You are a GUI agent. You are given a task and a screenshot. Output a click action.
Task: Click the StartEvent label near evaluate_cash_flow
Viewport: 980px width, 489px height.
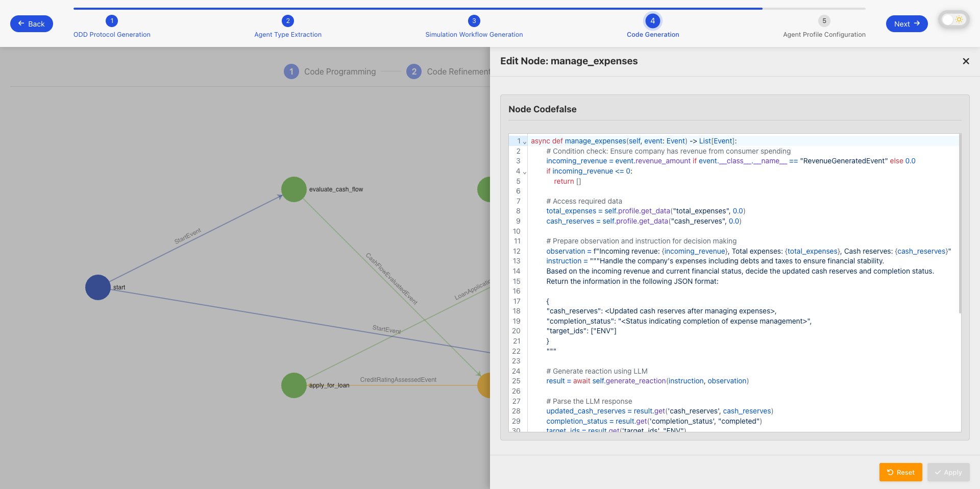pyautogui.click(x=188, y=236)
